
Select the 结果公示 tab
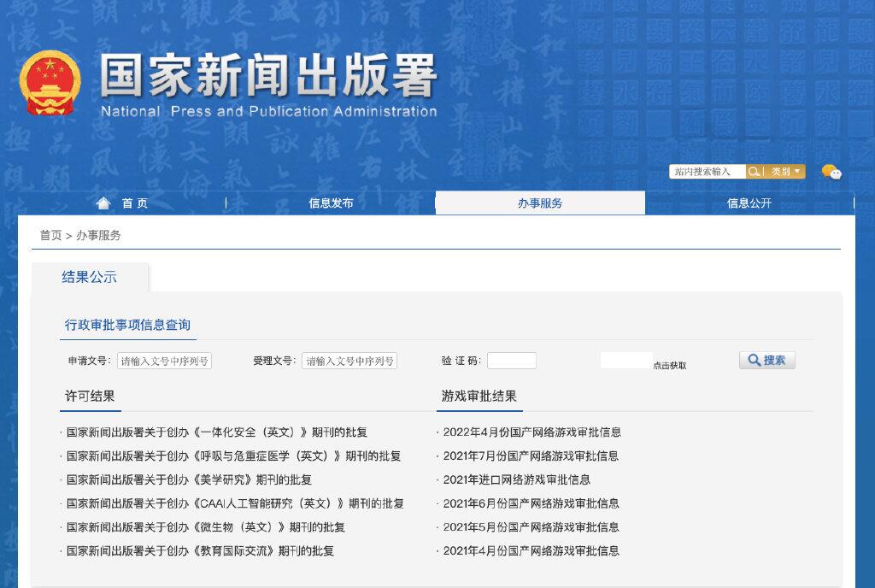(91, 277)
